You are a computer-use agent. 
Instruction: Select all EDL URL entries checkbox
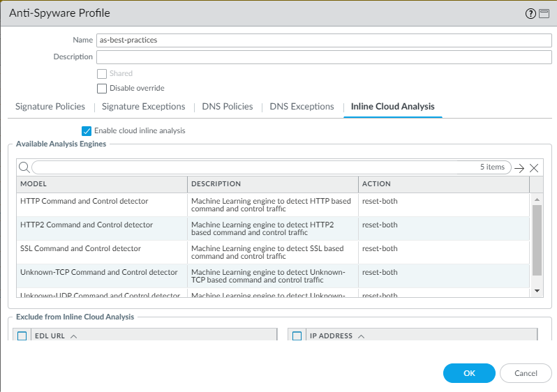point(22,336)
